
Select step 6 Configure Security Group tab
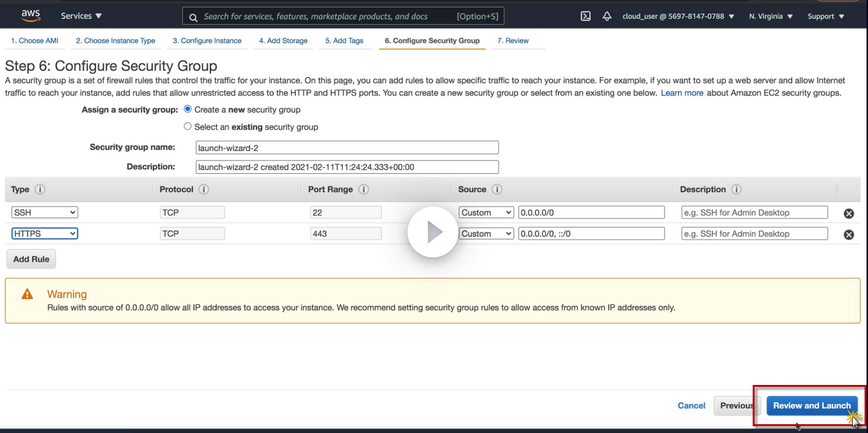coord(432,41)
